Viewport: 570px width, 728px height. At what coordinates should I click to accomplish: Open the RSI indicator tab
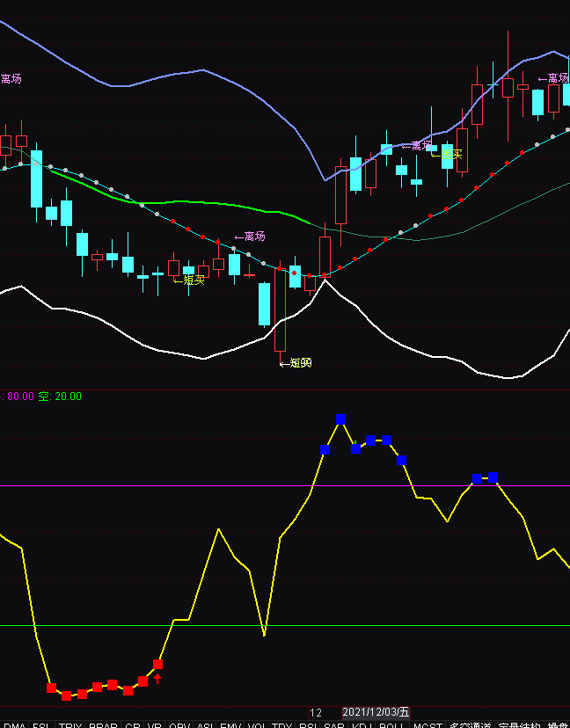pos(308,723)
